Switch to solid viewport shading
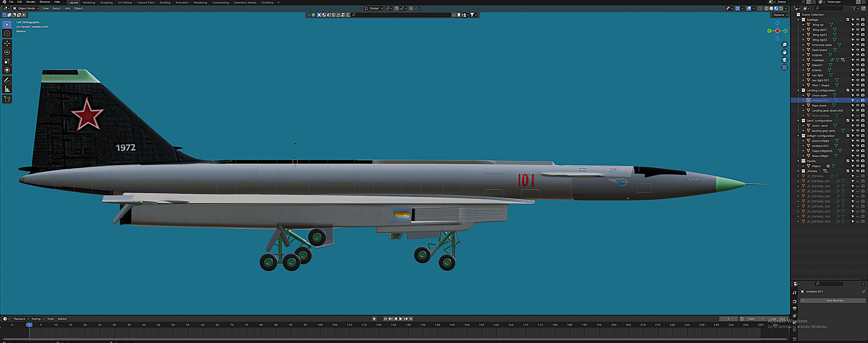Screen dimensions: 868x343 click(x=771, y=8)
